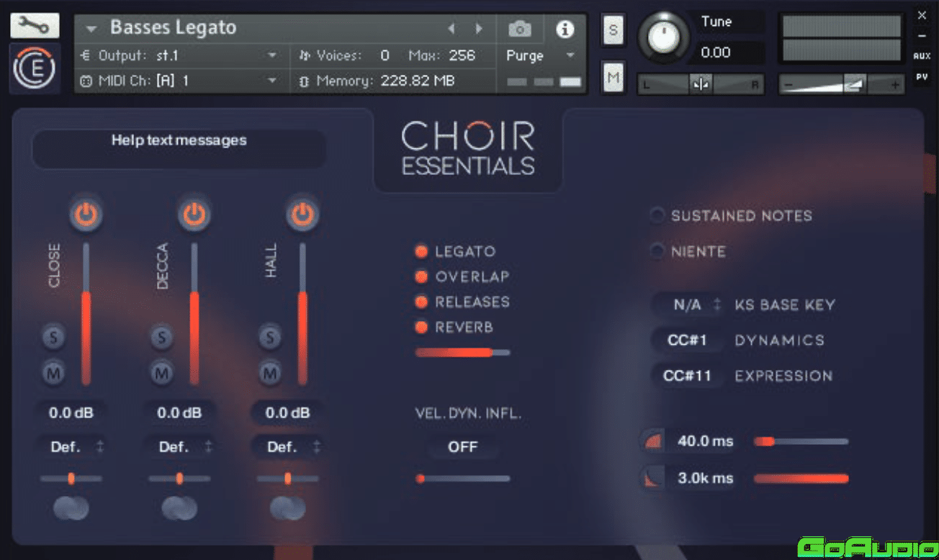
Task: Click the minus minimize view icon in header
Action: point(922,36)
